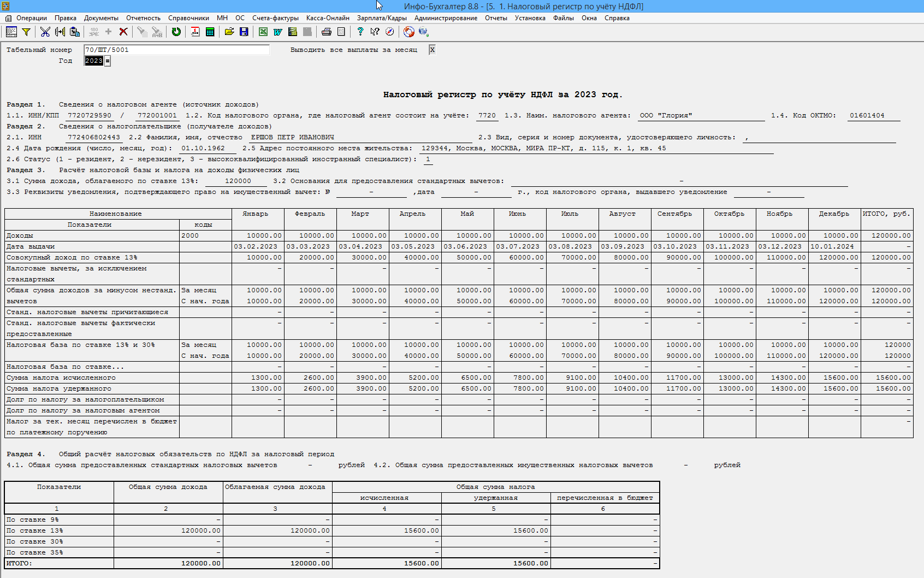Click the December payment date 10.01.2024

click(x=832, y=246)
